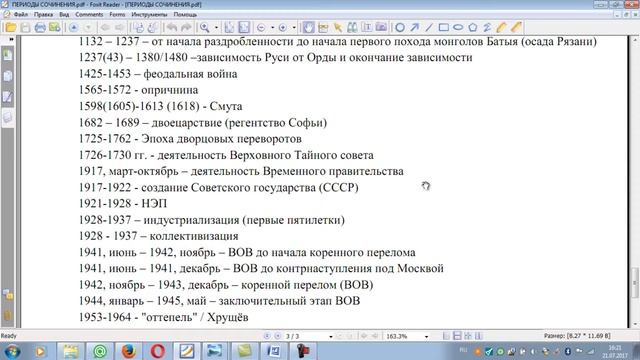Switch to Single Page layout in status bar

tap(447, 336)
